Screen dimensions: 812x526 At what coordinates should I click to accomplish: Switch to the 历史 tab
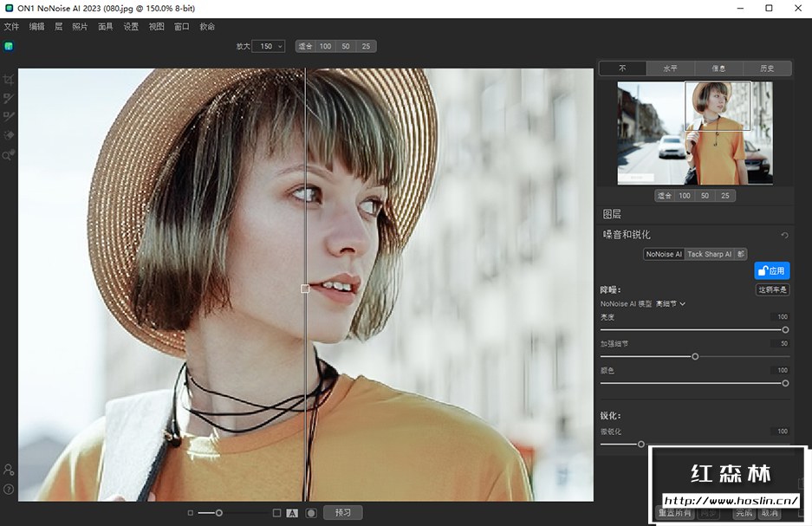click(766, 68)
